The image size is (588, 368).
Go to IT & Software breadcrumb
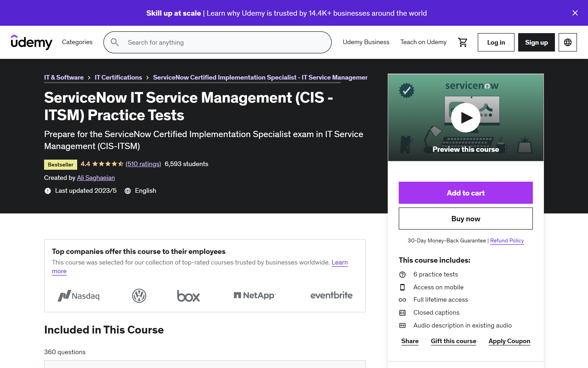click(x=64, y=78)
